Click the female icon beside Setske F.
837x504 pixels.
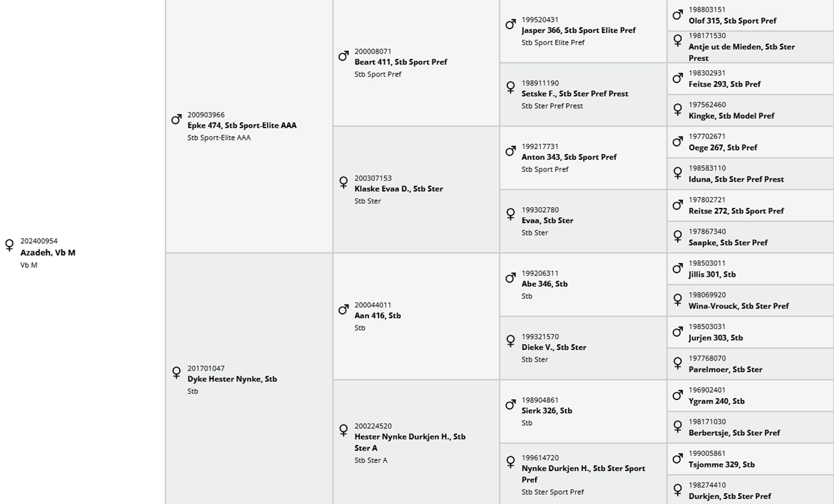coord(511,87)
